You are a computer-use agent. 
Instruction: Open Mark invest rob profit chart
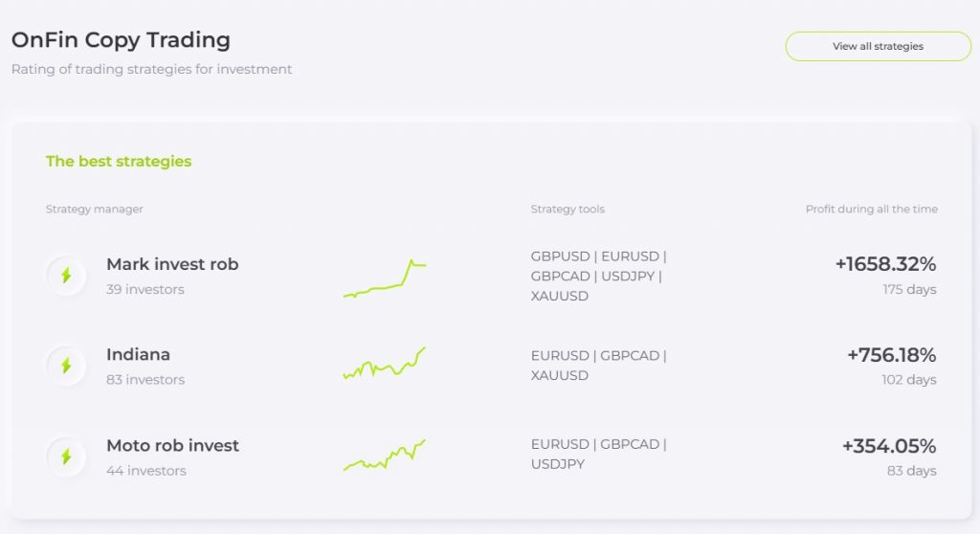pos(385,278)
